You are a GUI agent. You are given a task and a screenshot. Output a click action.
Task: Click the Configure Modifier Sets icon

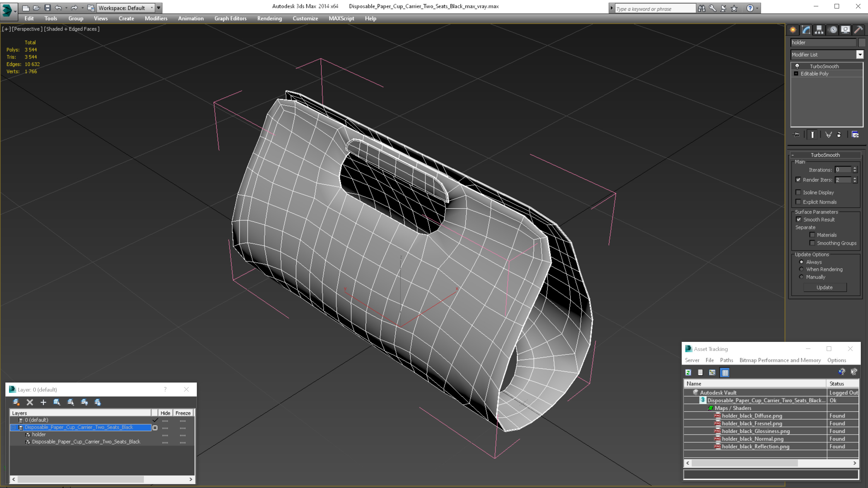coord(855,135)
